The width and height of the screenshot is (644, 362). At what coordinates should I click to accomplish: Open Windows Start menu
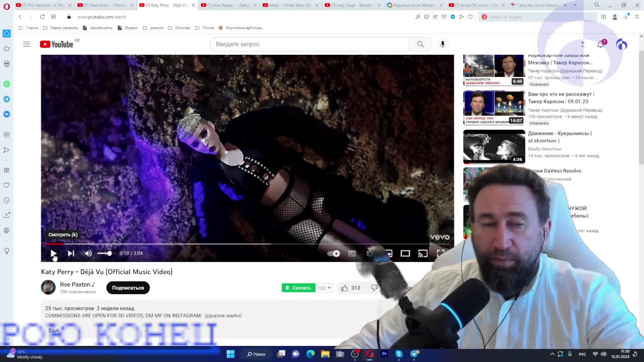pyautogui.click(x=230, y=354)
